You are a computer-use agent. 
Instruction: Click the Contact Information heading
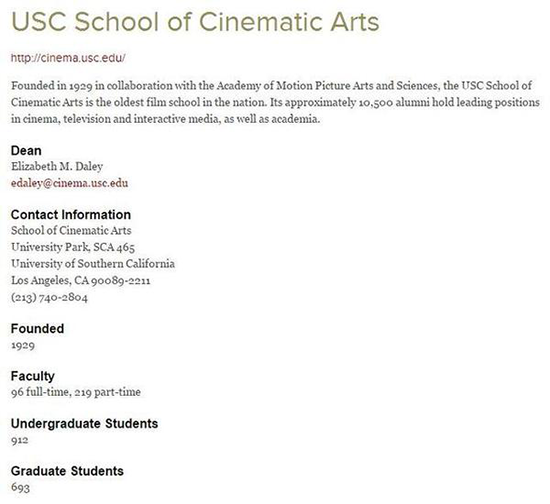pyautogui.click(x=71, y=215)
